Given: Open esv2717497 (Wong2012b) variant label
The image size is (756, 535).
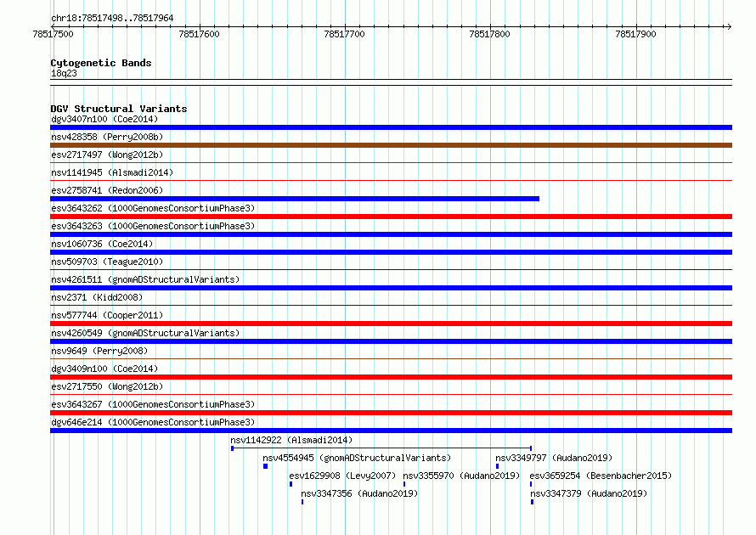Looking at the screenshot, I should pyautogui.click(x=107, y=155).
